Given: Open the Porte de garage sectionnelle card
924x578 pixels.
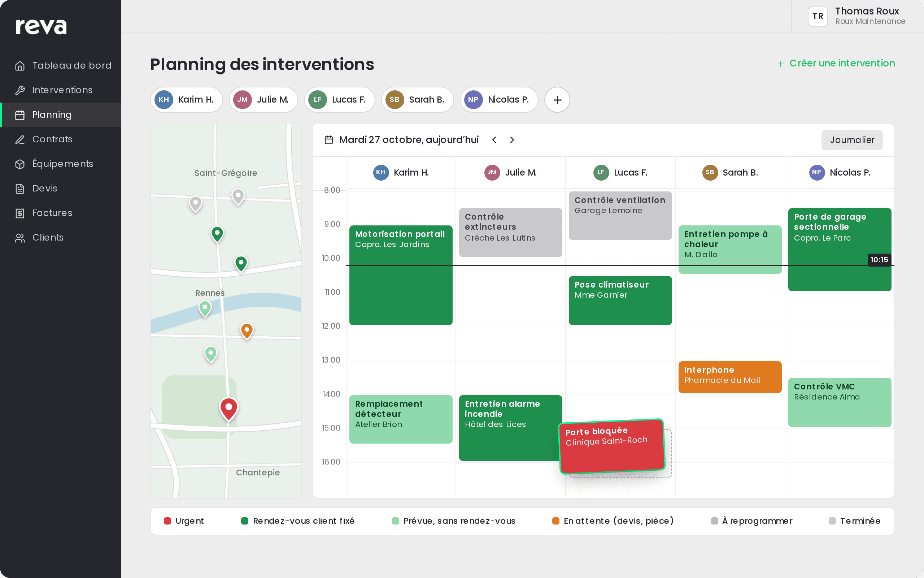Looking at the screenshot, I should pyautogui.click(x=840, y=250).
